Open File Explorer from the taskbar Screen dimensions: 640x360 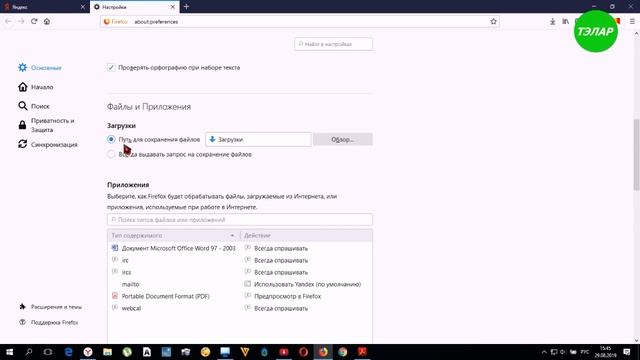pos(107,352)
